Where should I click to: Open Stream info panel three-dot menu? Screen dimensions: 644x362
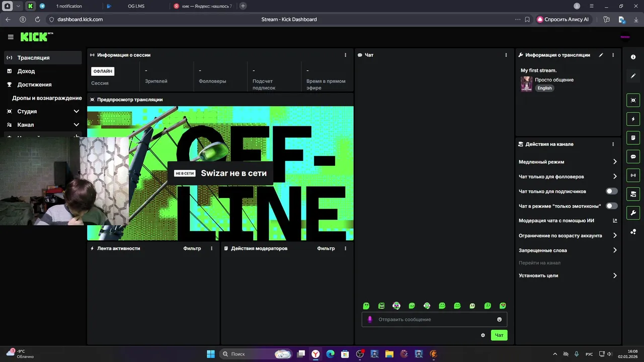tap(613, 55)
